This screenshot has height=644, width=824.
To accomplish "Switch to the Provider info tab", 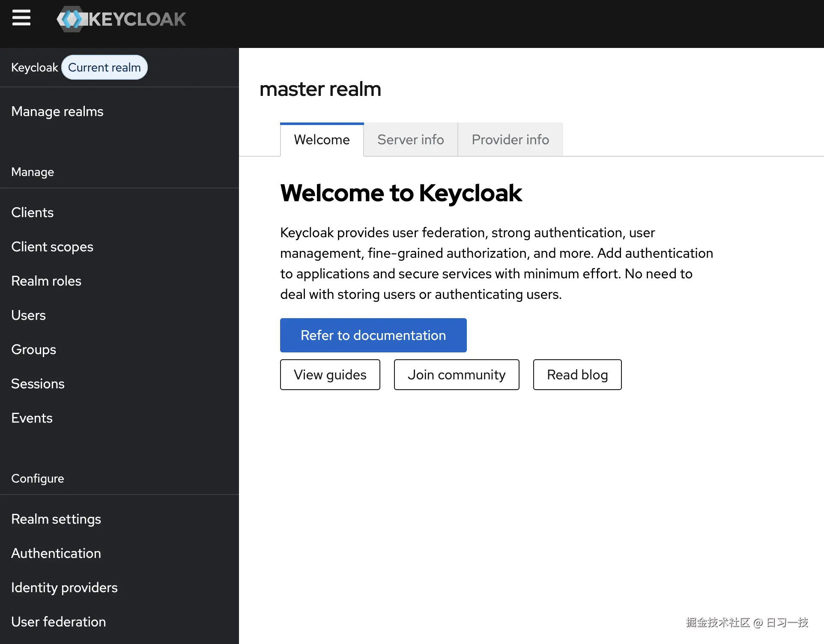I will (510, 140).
